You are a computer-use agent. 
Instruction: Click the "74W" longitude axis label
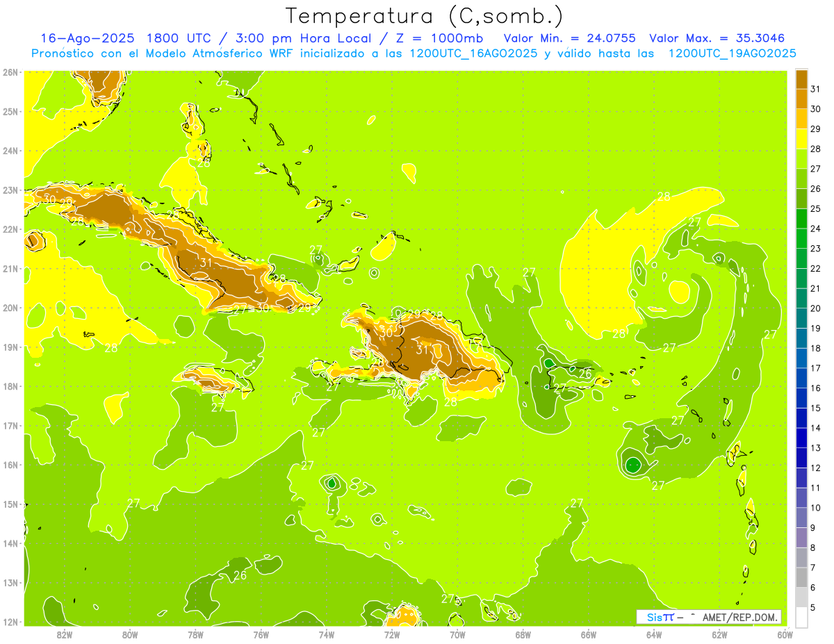tap(327, 634)
